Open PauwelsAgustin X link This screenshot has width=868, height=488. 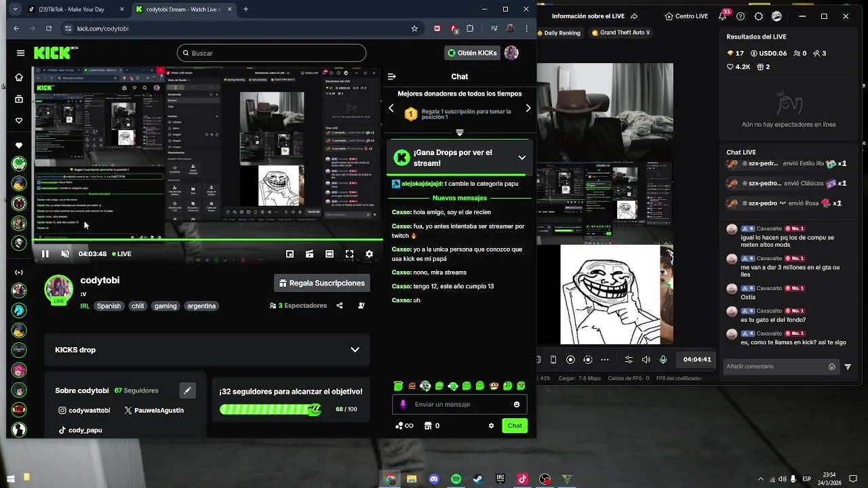(x=154, y=410)
